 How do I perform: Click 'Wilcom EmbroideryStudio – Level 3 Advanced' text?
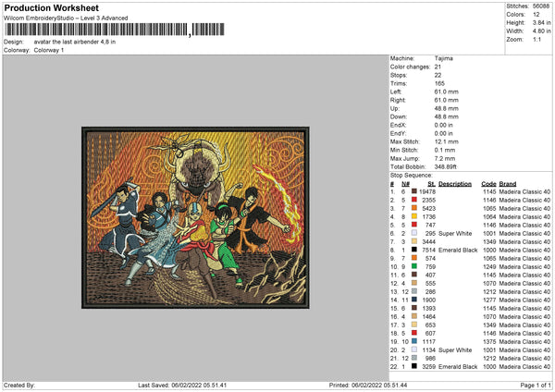(66, 18)
